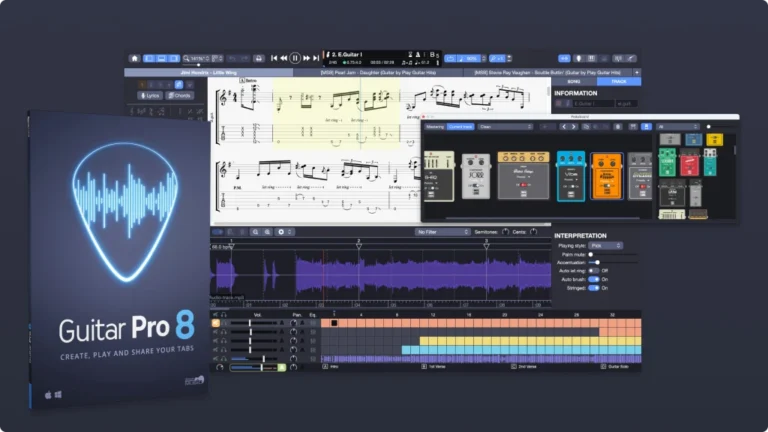This screenshot has width=768, height=432.
Task: Select the green pedal in effects library
Action: pos(667,163)
